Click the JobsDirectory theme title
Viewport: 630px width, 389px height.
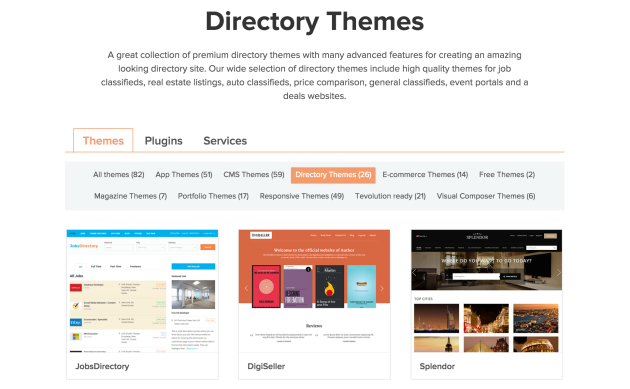pyautogui.click(x=102, y=366)
